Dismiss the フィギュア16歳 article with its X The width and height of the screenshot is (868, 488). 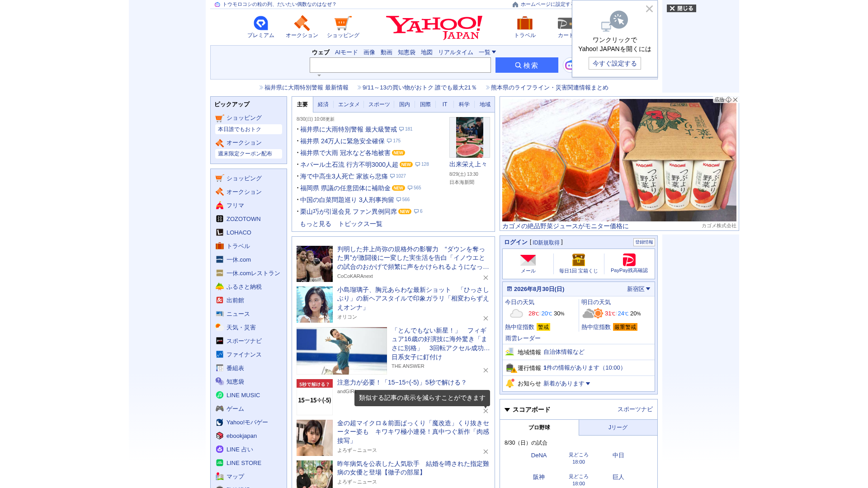[486, 371]
